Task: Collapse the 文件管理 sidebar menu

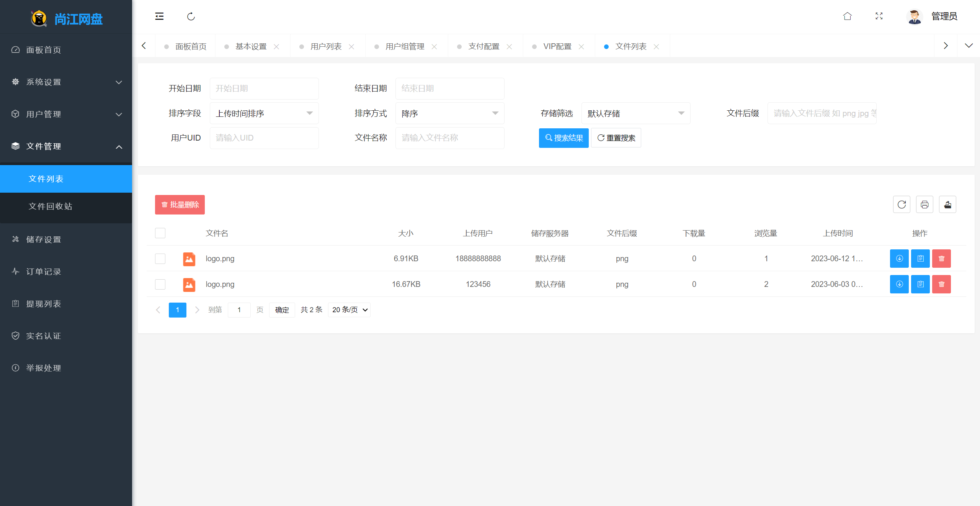Action: pos(66,146)
